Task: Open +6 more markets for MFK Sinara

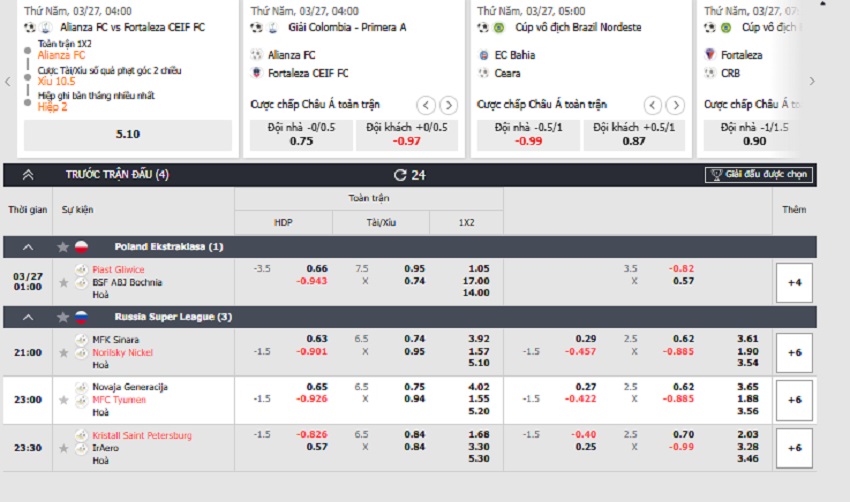Action: (794, 353)
